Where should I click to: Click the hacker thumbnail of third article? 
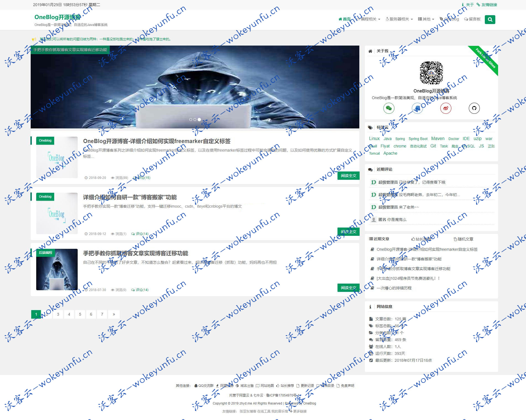tap(57, 270)
